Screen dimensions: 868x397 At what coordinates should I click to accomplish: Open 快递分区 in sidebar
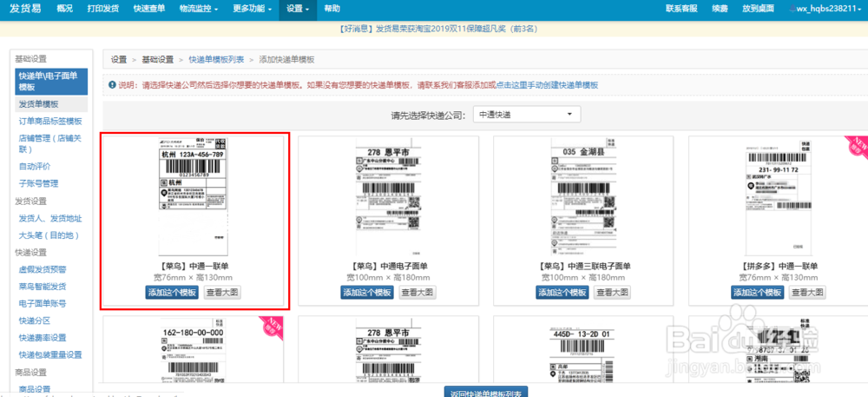35,321
